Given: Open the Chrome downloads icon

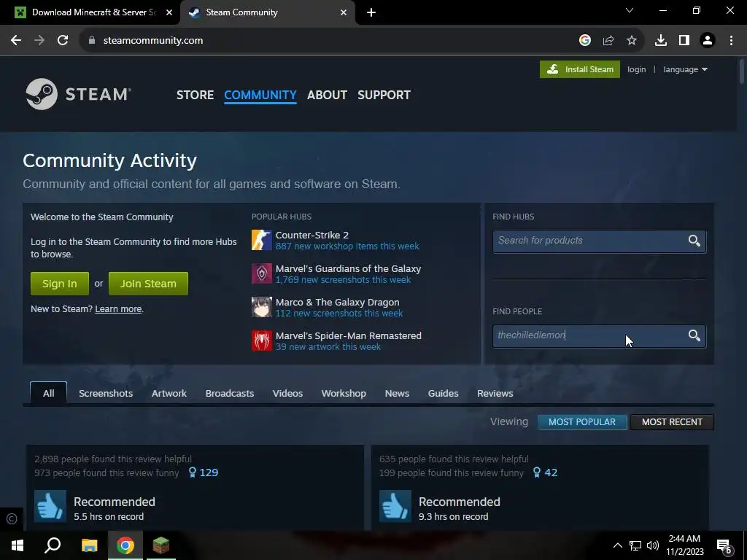Looking at the screenshot, I should coord(661,41).
